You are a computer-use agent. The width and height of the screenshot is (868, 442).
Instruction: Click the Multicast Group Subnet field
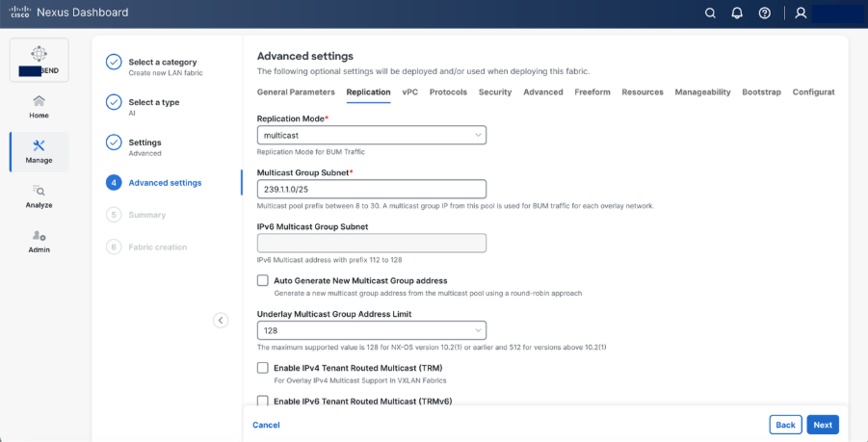[x=371, y=189]
